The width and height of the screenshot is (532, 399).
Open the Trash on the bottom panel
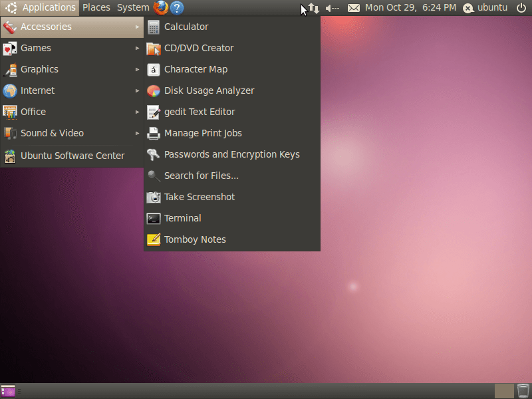tap(523, 391)
